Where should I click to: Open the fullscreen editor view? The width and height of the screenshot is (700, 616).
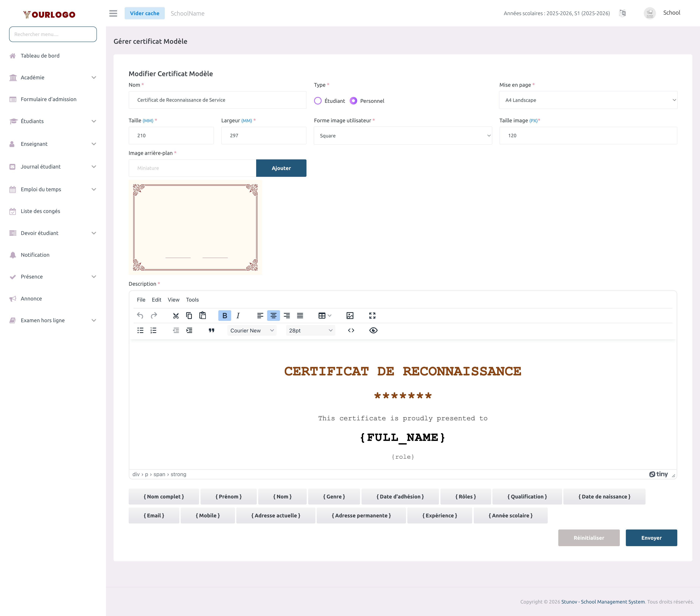click(372, 316)
